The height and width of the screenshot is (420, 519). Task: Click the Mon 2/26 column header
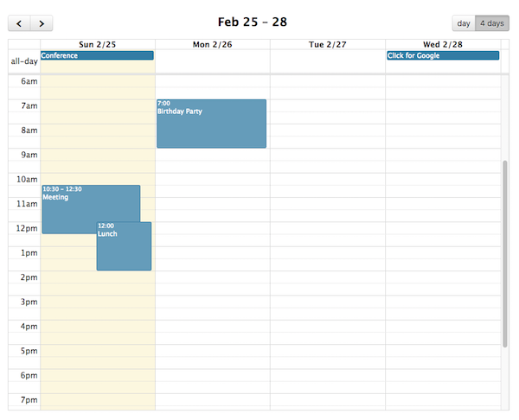click(x=213, y=44)
